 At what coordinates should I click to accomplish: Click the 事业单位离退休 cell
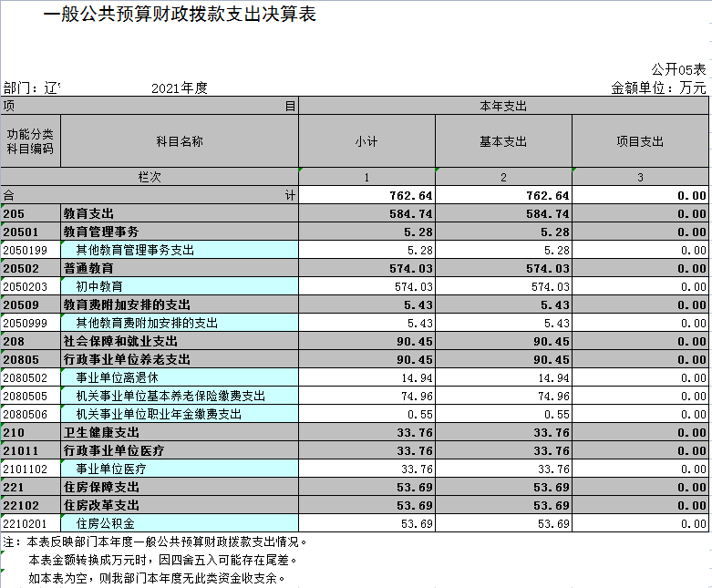click(x=180, y=377)
